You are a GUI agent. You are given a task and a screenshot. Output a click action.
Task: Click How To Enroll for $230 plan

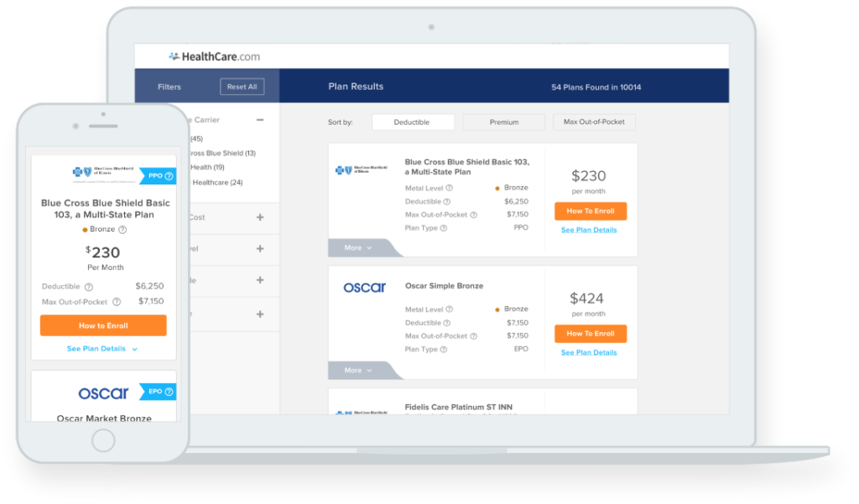590,211
